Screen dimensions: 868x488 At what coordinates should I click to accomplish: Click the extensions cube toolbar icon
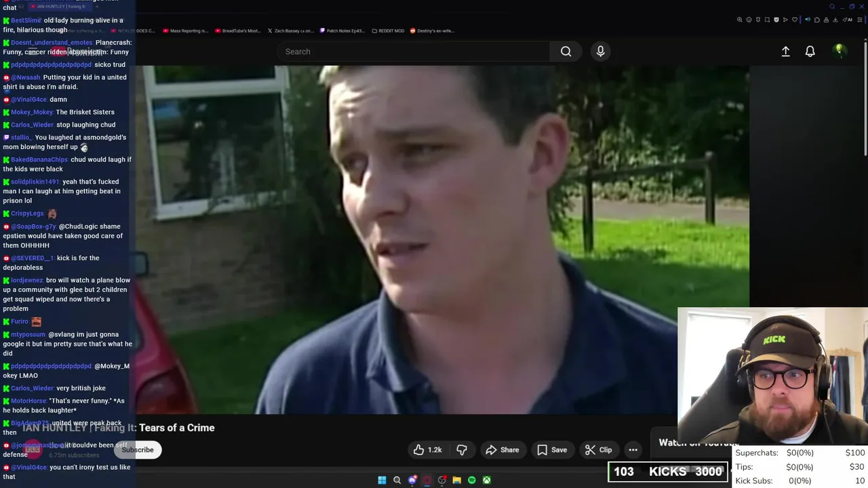point(817,20)
